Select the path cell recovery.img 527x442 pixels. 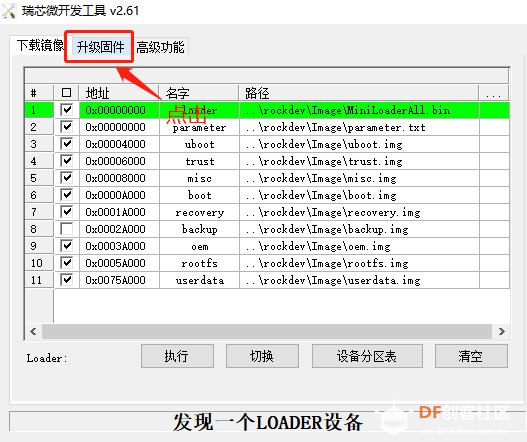(x=359, y=212)
